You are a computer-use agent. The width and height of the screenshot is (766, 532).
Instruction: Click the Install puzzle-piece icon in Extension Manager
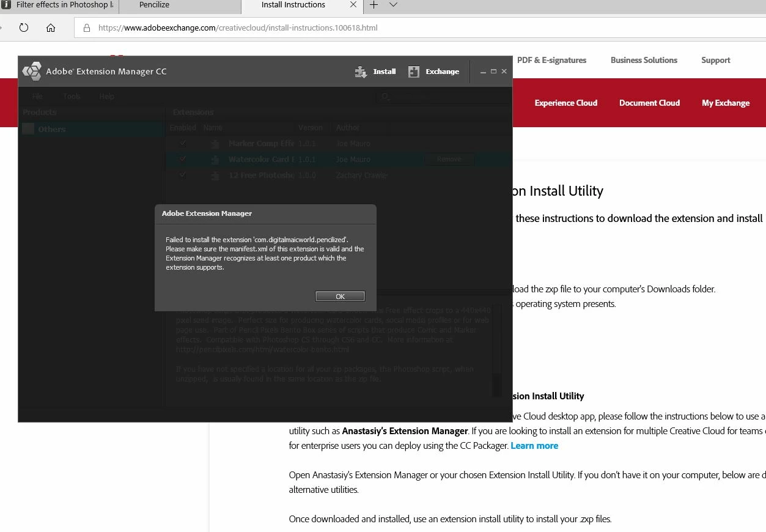click(361, 72)
